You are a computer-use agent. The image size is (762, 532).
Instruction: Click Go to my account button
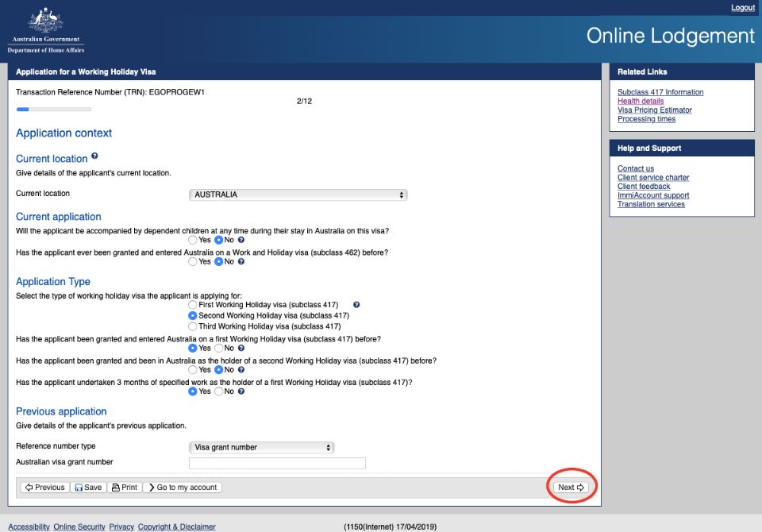tap(183, 488)
